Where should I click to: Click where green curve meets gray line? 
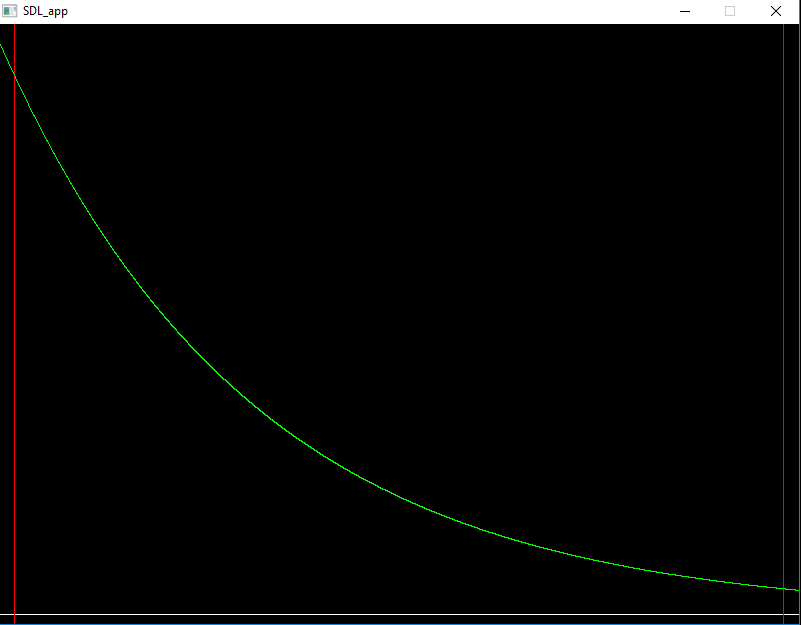click(x=783, y=587)
